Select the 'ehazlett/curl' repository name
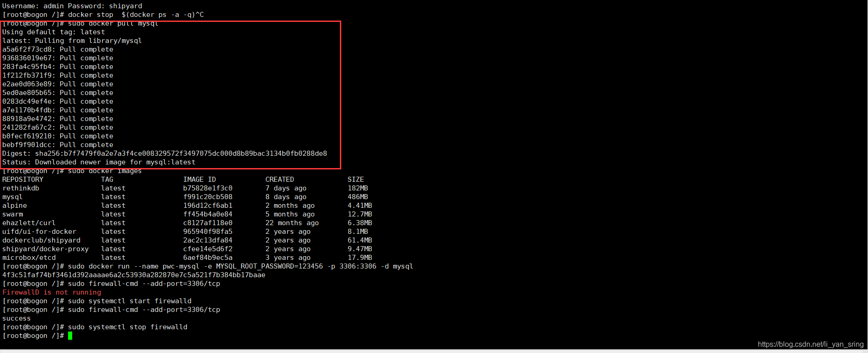This screenshot has height=353, width=868. click(29, 223)
